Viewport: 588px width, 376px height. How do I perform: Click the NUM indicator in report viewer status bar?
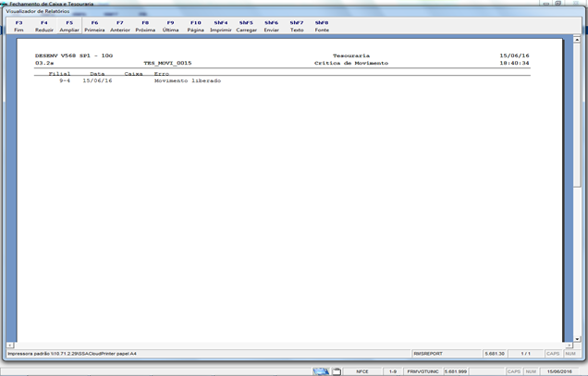(570, 354)
